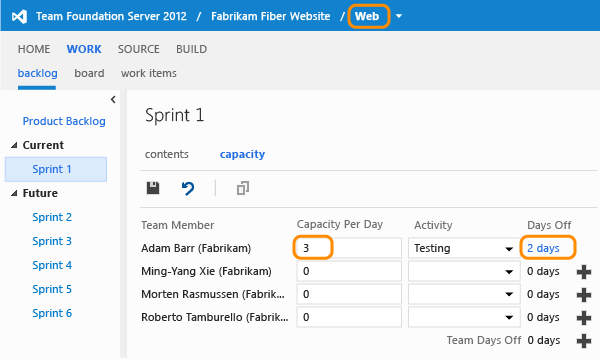The height and width of the screenshot is (360, 600).
Task: Open the work items tab
Action: tap(149, 73)
